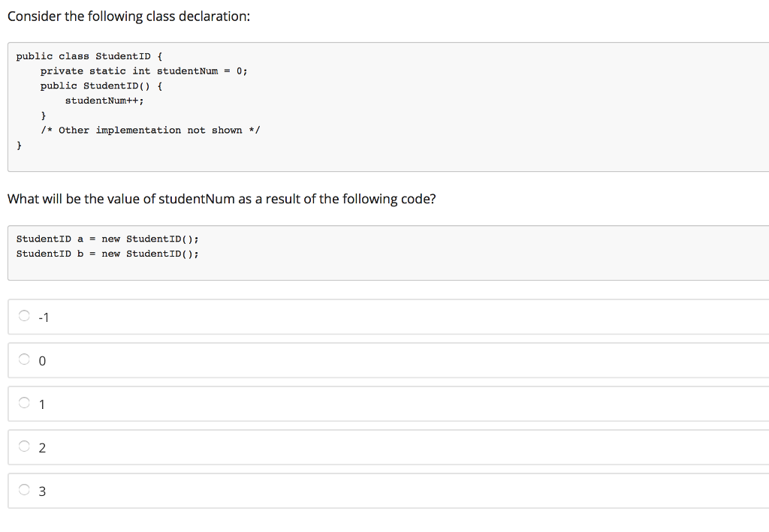
Task: Click the line declaring StudentID a
Action: tap(106, 239)
